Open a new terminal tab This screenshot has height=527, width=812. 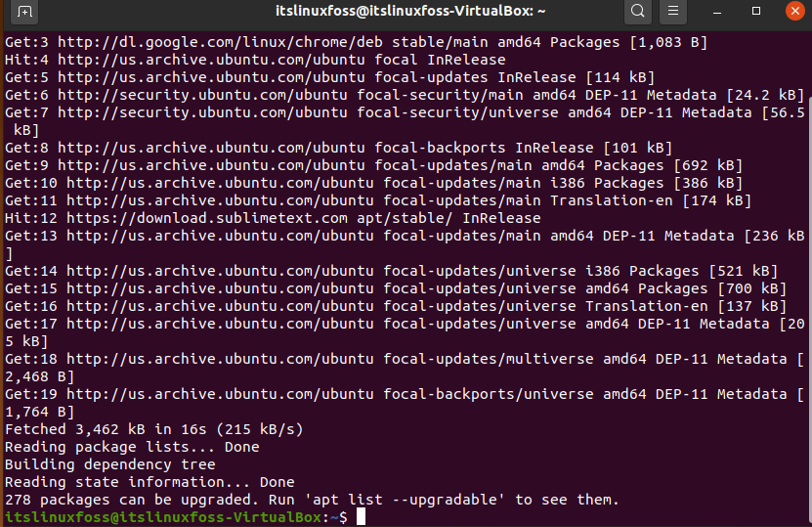(x=24, y=12)
